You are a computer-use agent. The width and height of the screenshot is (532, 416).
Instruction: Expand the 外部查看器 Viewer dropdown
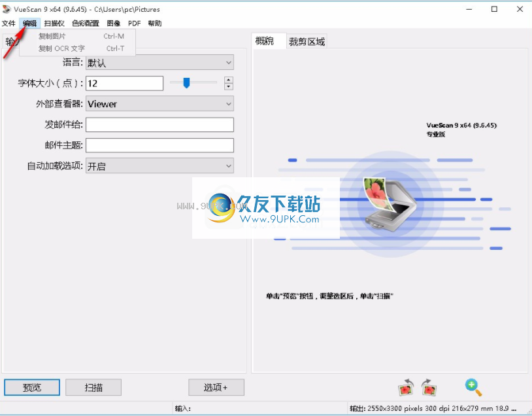click(x=160, y=103)
